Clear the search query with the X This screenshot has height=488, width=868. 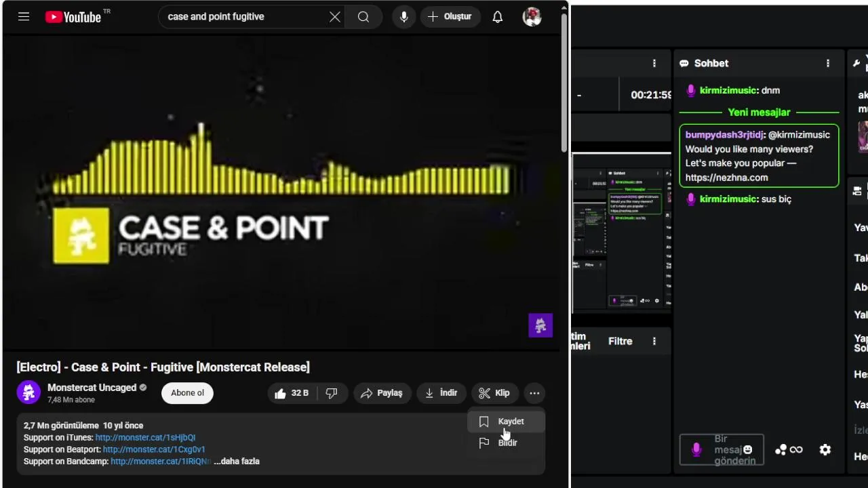pos(335,17)
